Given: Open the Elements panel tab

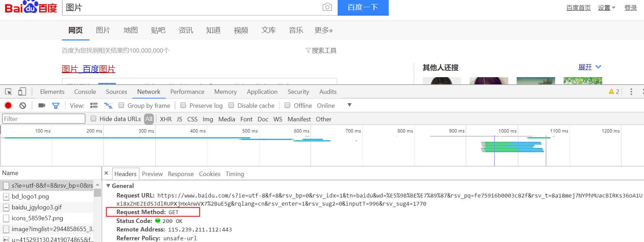Looking at the screenshot, I should pos(52,92).
